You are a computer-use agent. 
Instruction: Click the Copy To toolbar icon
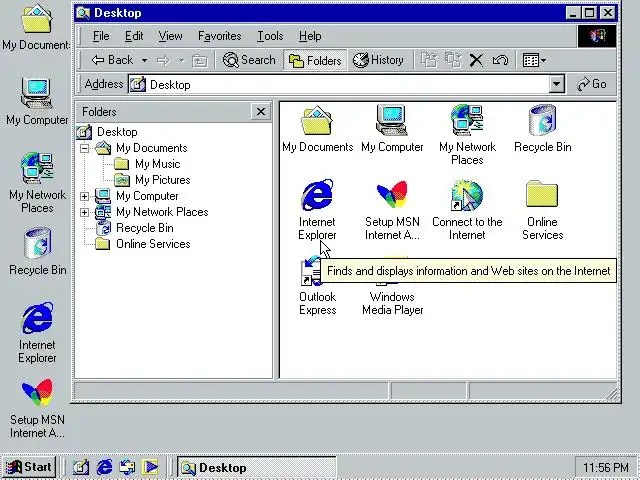[453, 60]
